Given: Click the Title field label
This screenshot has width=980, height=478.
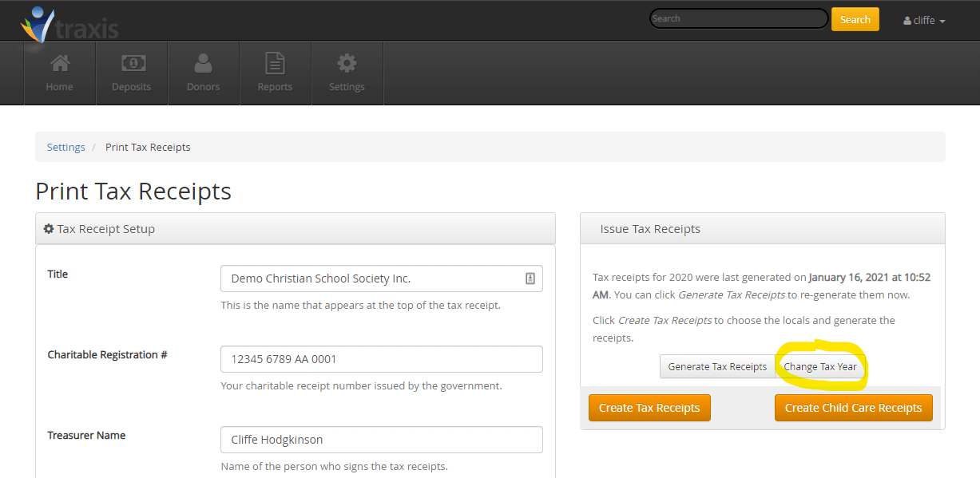Looking at the screenshot, I should (x=58, y=274).
